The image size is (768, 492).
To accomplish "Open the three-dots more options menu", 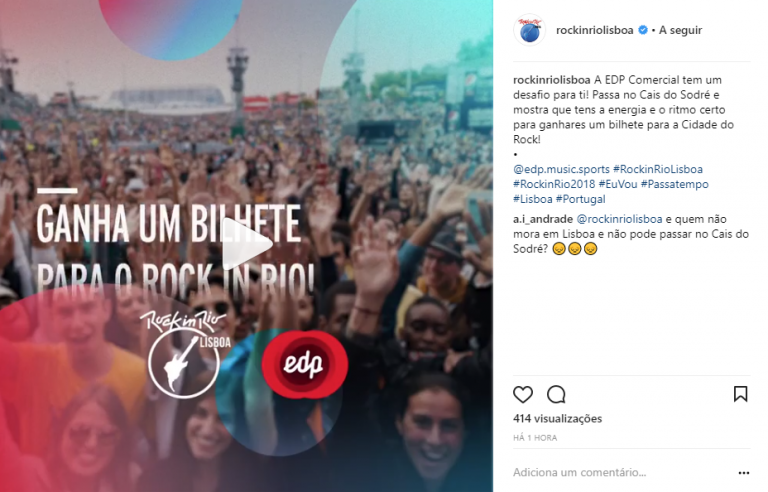I will coord(744,473).
